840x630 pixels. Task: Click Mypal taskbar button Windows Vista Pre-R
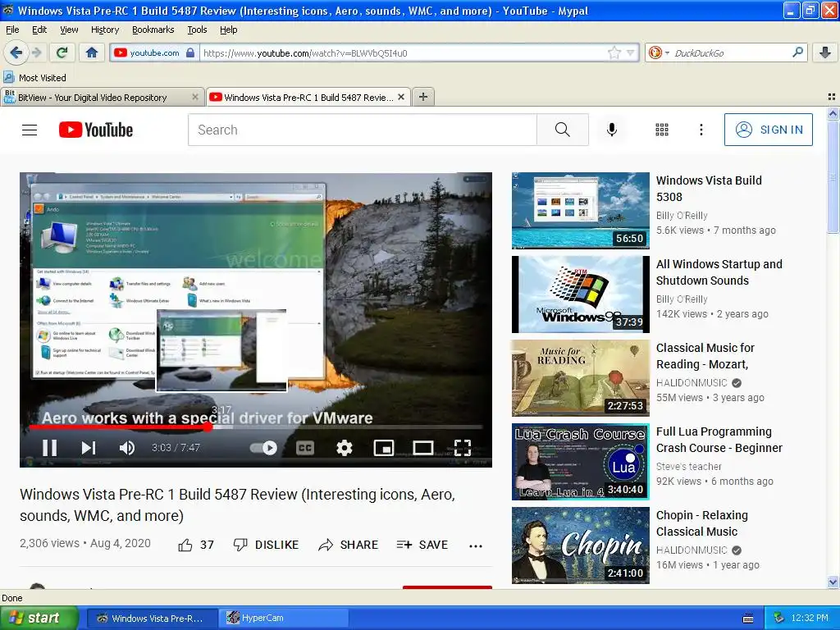click(152, 618)
